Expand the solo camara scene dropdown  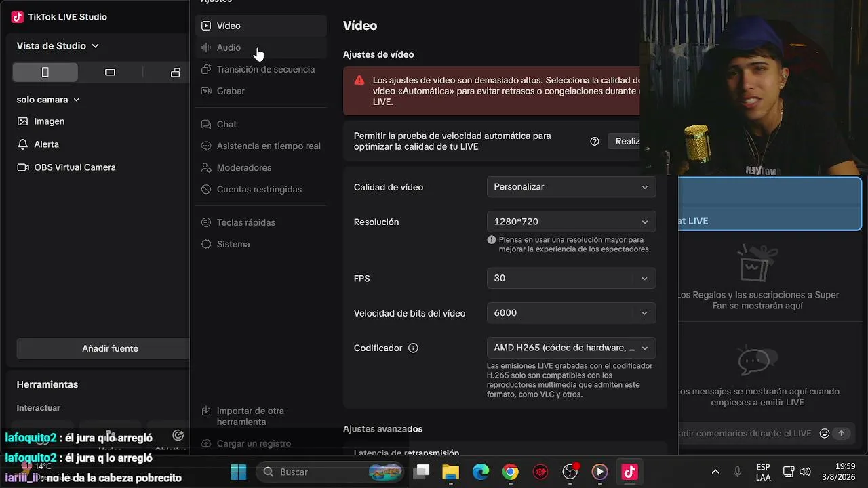click(48, 100)
